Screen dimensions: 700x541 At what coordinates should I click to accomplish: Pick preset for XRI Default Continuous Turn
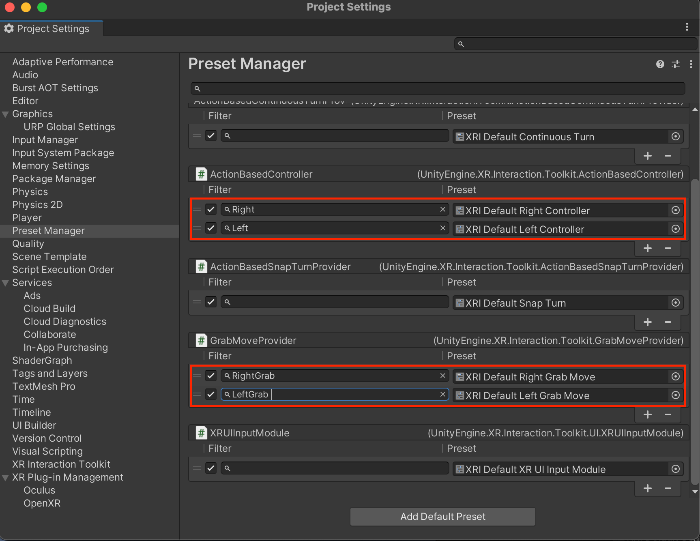click(675, 136)
